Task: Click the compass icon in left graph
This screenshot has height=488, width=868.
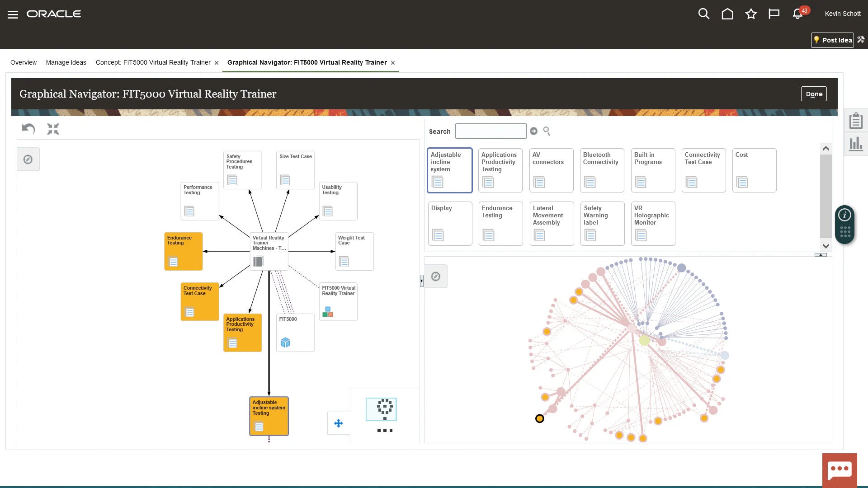Action: (x=28, y=160)
